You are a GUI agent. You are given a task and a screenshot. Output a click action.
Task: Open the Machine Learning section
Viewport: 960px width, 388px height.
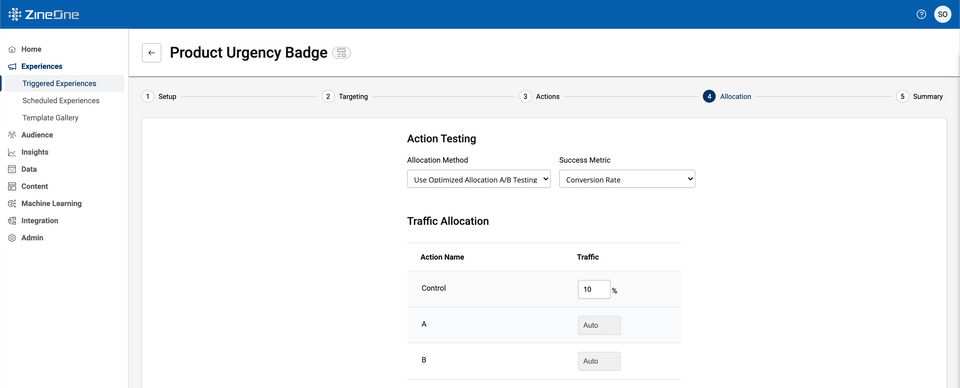51,203
